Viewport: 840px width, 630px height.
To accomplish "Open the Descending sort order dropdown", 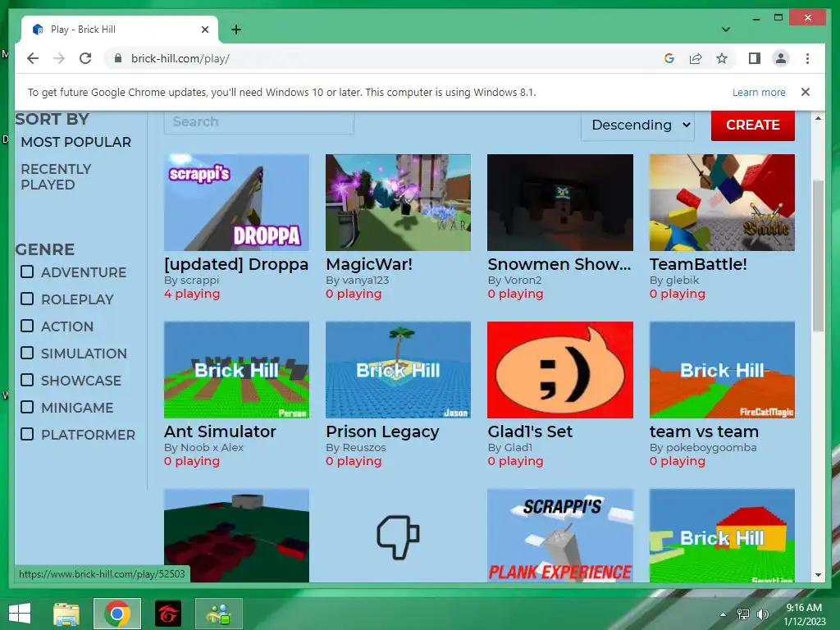I will (637, 126).
